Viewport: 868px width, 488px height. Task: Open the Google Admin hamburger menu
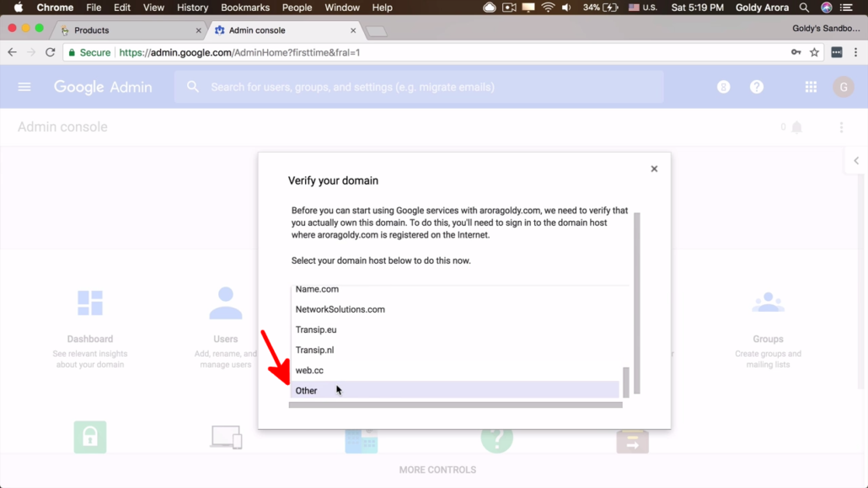click(x=24, y=87)
